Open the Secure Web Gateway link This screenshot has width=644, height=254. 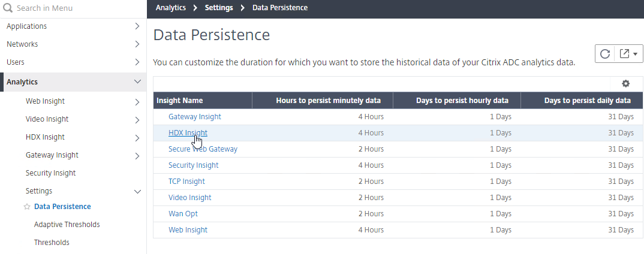coord(203,149)
